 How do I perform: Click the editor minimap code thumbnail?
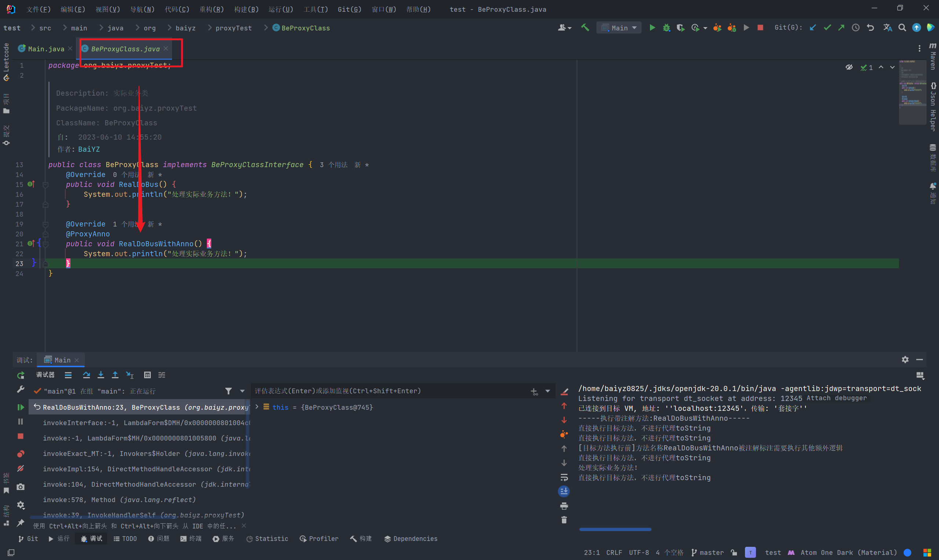click(912, 92)
